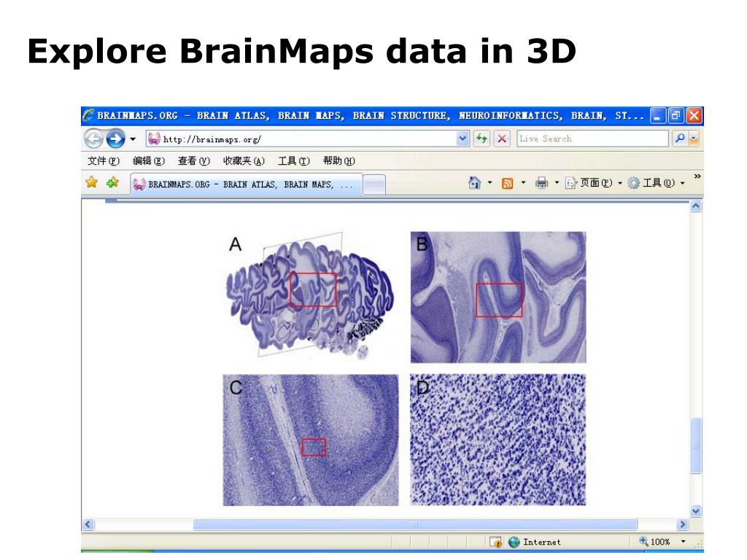Click the magnifier Search icon
This screenshot has height=560, width=747.
[680, 139]
